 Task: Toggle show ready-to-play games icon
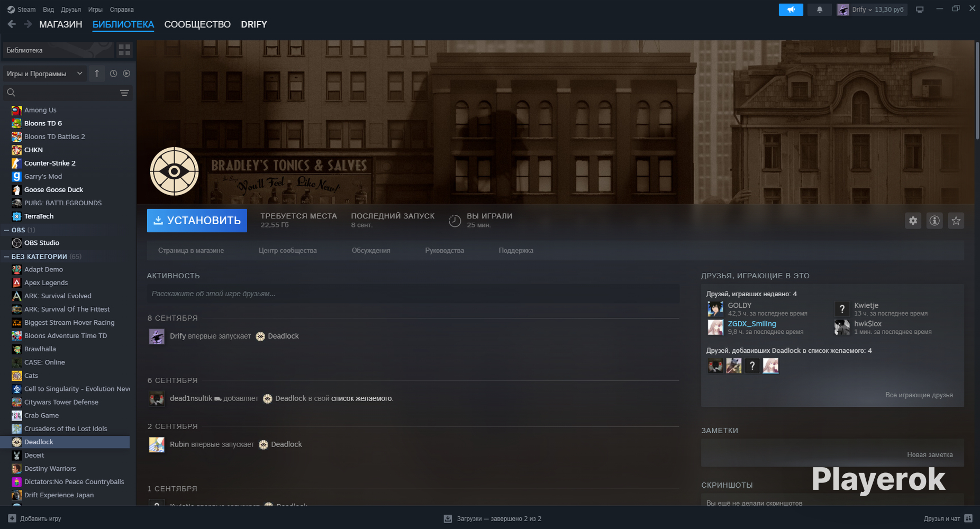pos(126,74)
